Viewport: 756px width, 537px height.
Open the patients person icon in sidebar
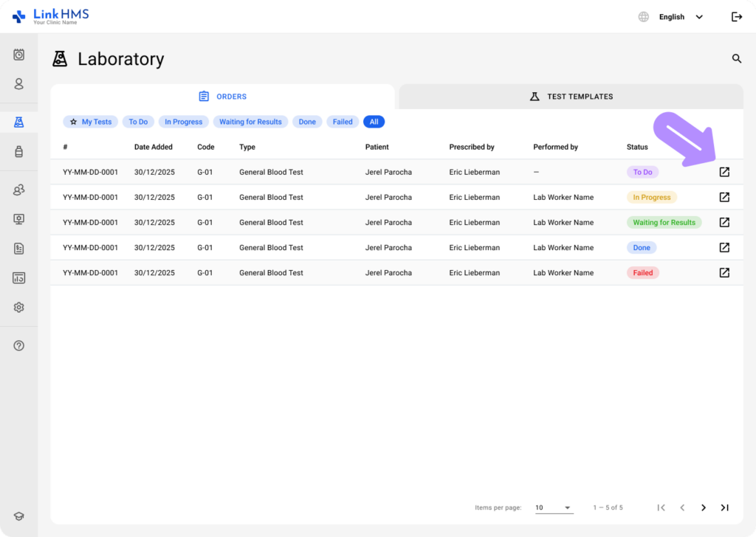19,84
